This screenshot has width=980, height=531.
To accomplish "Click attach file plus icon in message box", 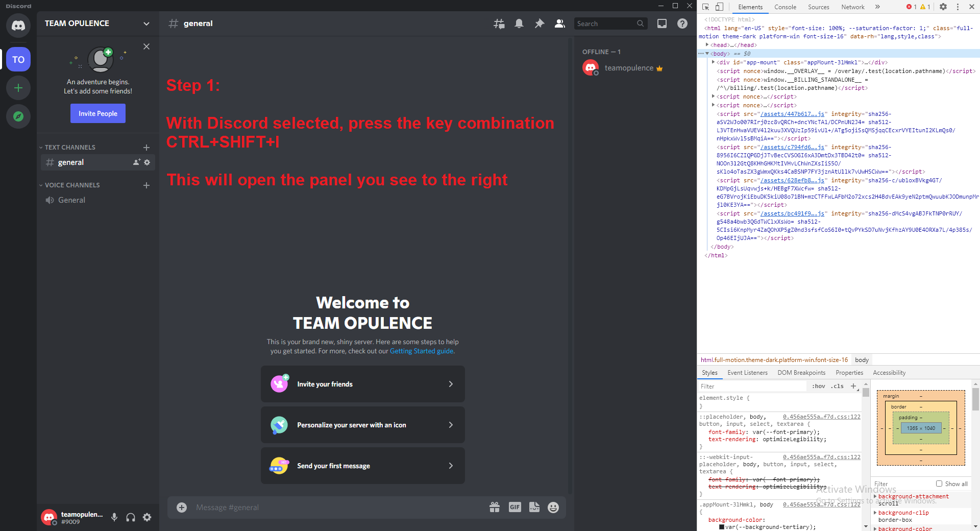I will tap(182, 507).
